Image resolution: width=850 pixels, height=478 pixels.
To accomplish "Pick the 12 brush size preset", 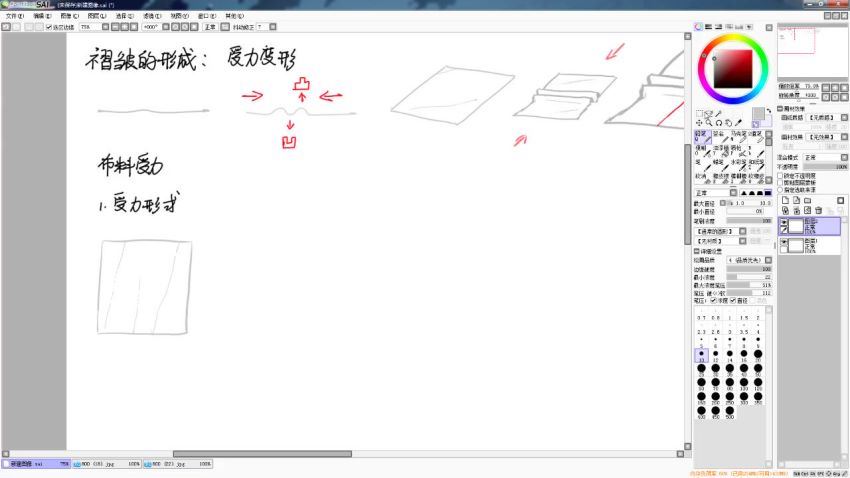I will [716, 355].
